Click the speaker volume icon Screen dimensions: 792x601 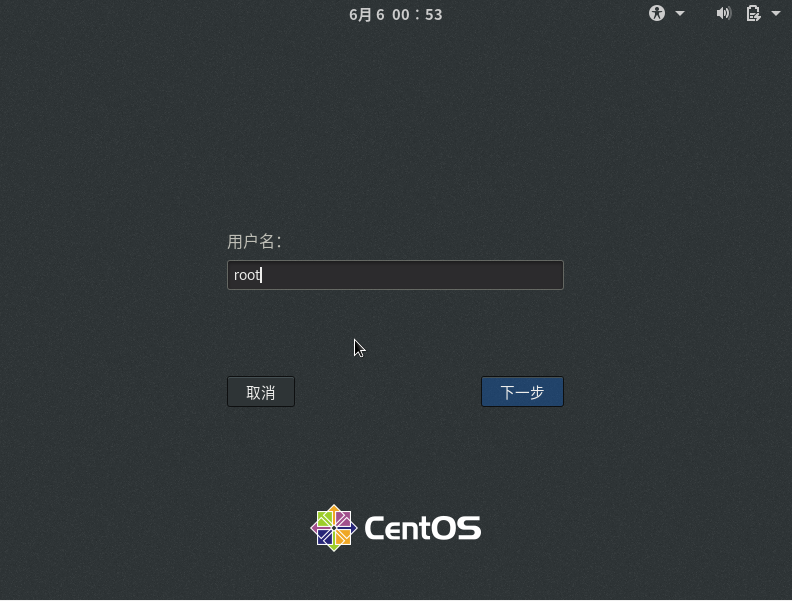(x=723, y=13)
